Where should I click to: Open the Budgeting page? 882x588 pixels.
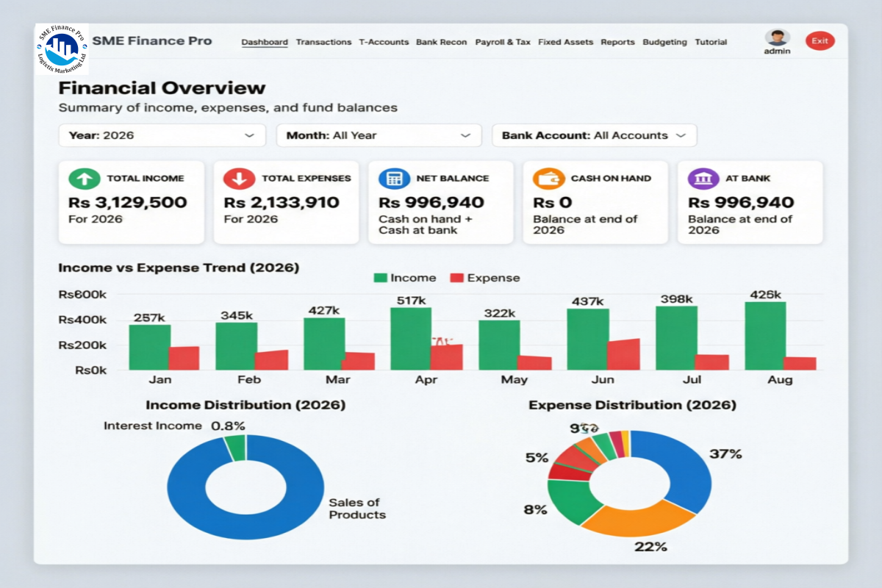[x=664, y=42]
